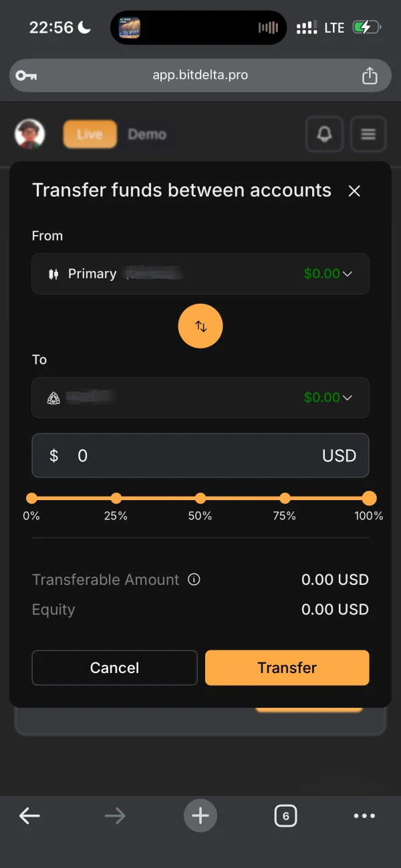Switch to Live mode
Image resolution: width=401 pixels, height=868 pixels.
(90, 134)
